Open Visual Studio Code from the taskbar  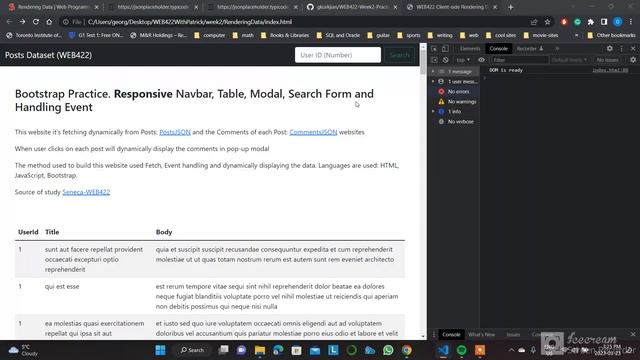(444, 350)
